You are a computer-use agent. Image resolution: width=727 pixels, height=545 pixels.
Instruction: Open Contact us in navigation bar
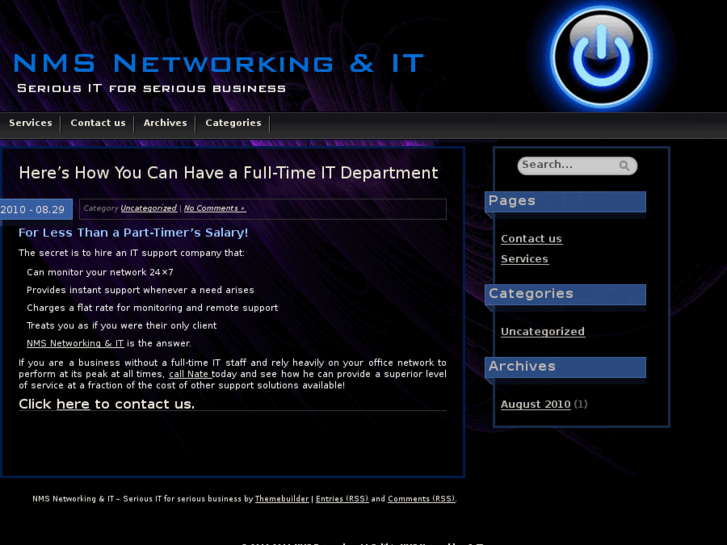[98, 123]
